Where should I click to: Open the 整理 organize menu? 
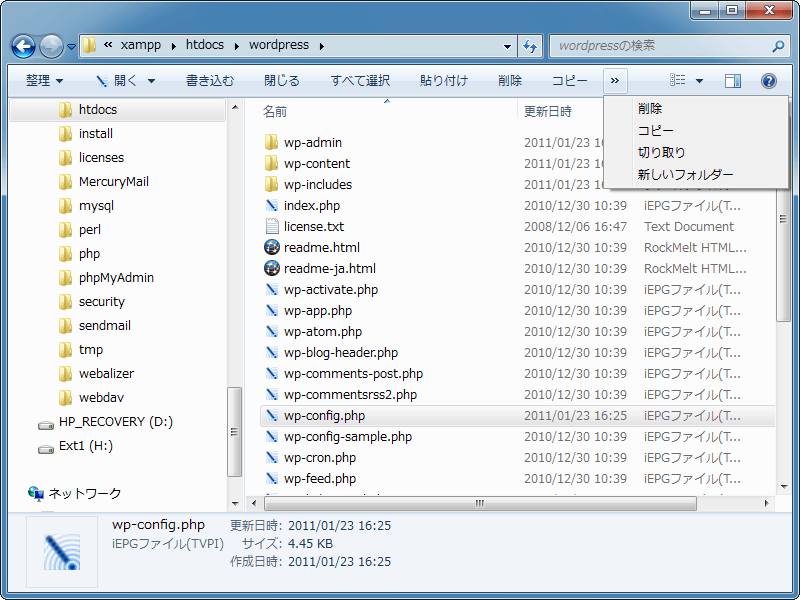click(44, 81)
